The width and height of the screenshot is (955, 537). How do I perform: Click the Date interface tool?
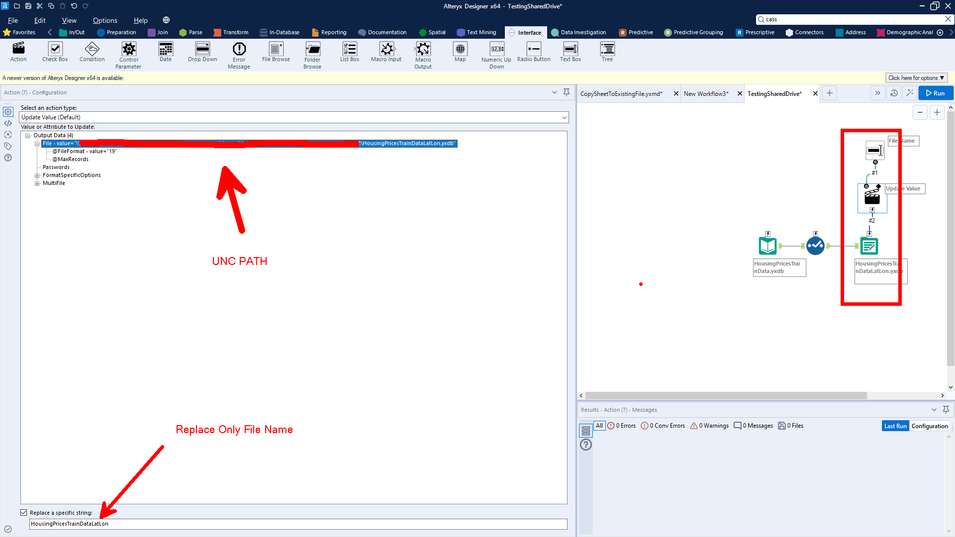(165, 52)
